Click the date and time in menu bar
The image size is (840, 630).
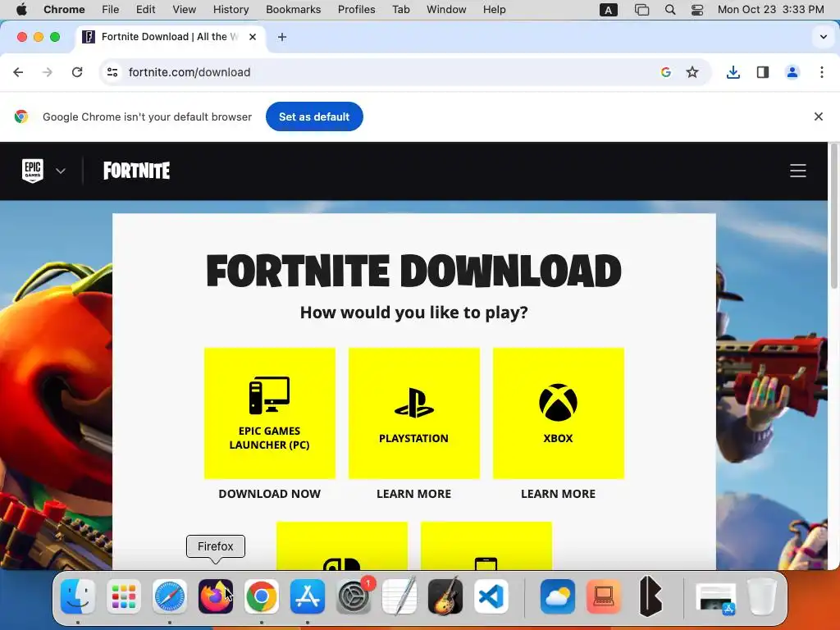770,10
